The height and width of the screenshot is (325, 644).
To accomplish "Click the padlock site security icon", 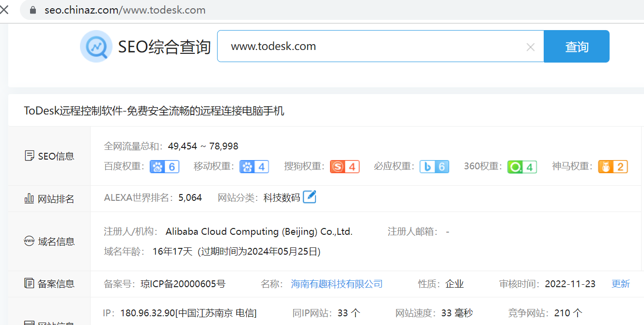I will point(33,10).
